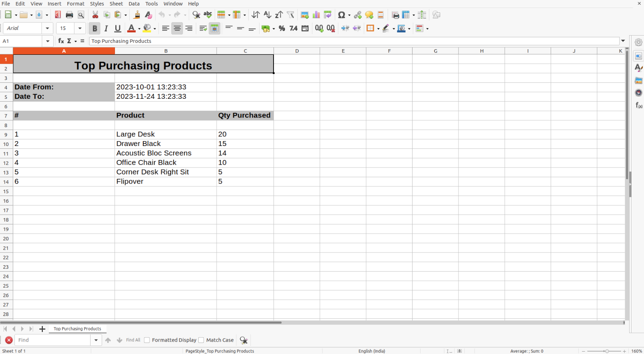Toggle Bold formatting
644x354 pixels.
pos(95,28)
